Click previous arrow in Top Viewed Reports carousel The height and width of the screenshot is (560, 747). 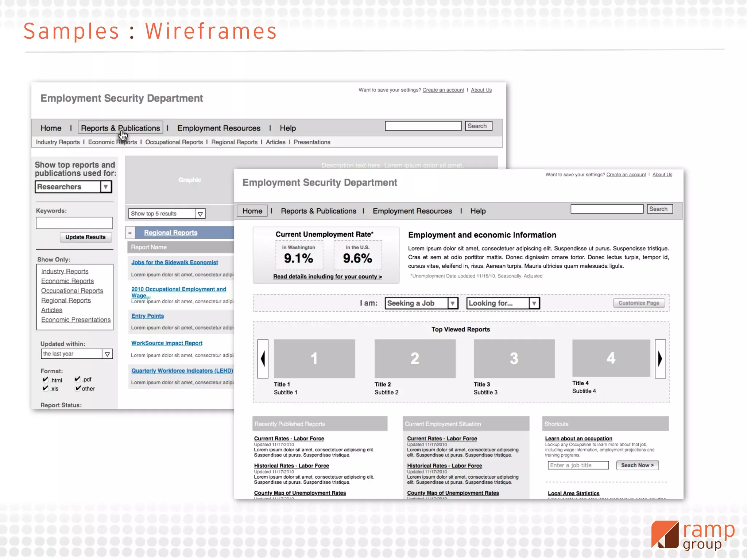coord(263,359)
